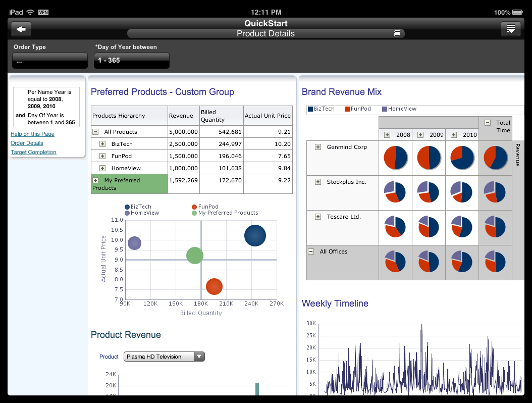Collapse the All Products row
Screen dimensions: 532x403
[x=96, y=132]
